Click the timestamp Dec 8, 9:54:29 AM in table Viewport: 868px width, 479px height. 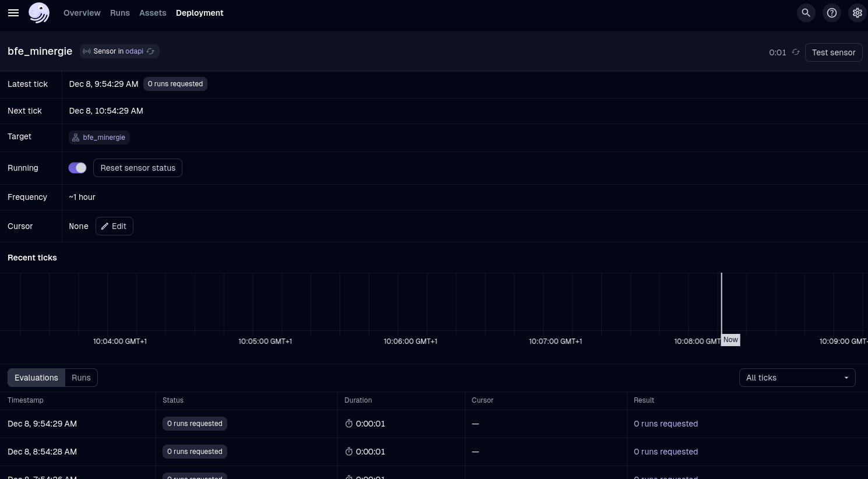(42, 424)
